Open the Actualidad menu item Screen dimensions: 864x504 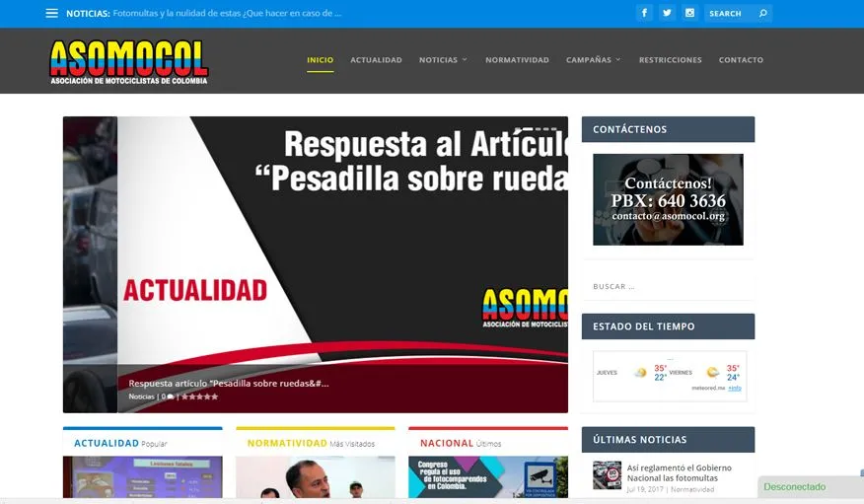tap(377, 59)
